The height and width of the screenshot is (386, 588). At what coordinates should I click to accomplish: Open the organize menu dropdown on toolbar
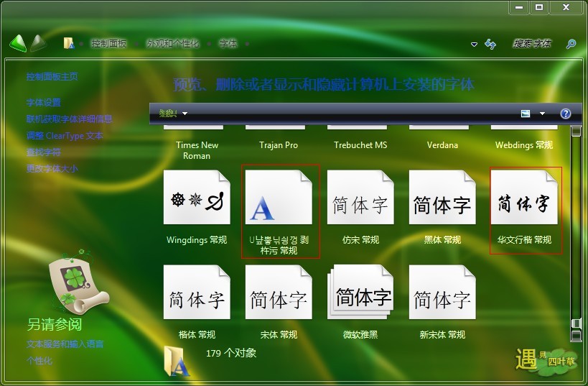click(173, 114)
